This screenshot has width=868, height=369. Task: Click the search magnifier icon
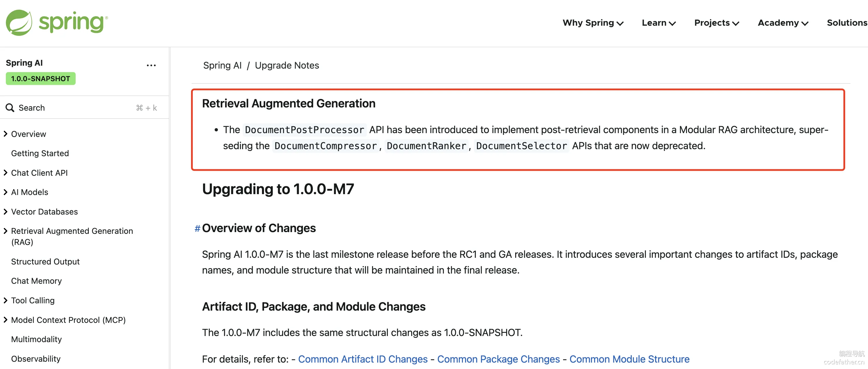10,108
